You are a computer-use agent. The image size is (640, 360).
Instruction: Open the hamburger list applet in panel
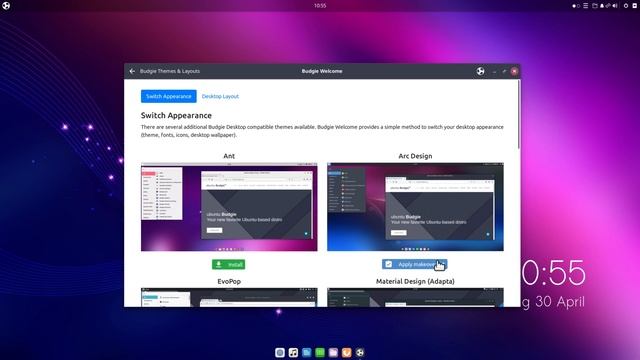[x=586, y=6]
